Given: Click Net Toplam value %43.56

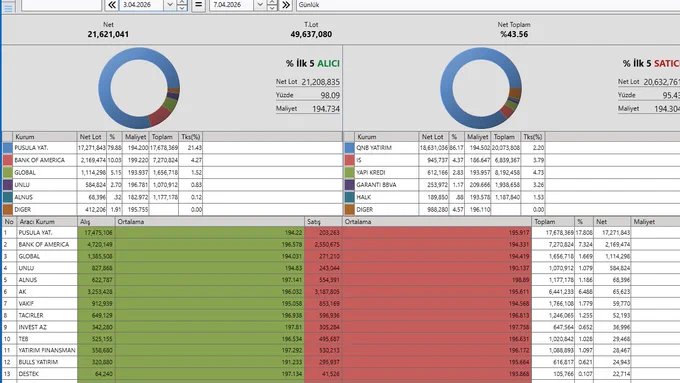Looking at the screenshot, I should (x=514, y=34).
